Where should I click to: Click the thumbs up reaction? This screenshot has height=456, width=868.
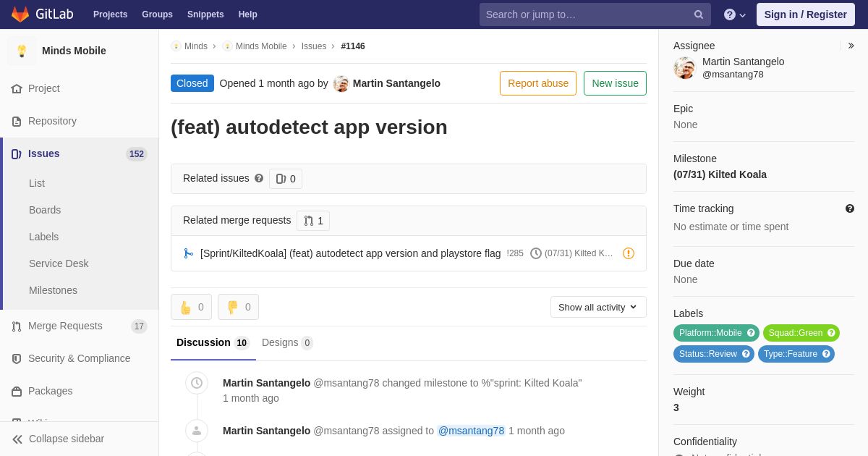tap(191, 307)
